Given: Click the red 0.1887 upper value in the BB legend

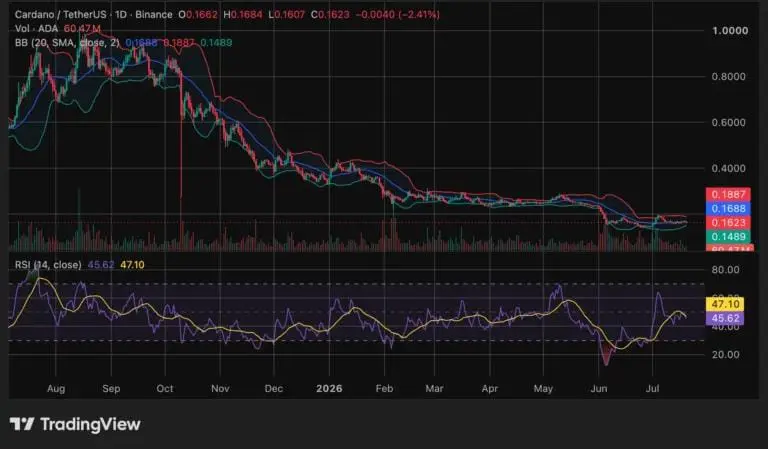Looking at the screenshot, I should coord(179,43).
